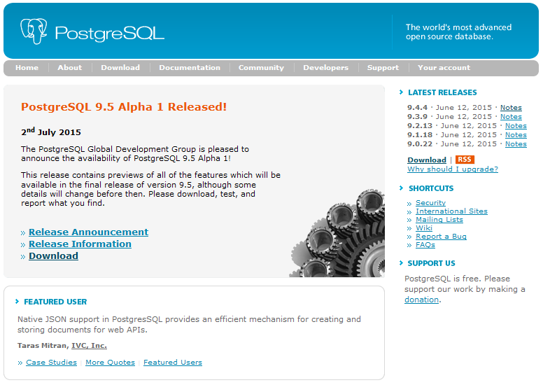Open the Developers navigation item

click(x=326, y=67)
